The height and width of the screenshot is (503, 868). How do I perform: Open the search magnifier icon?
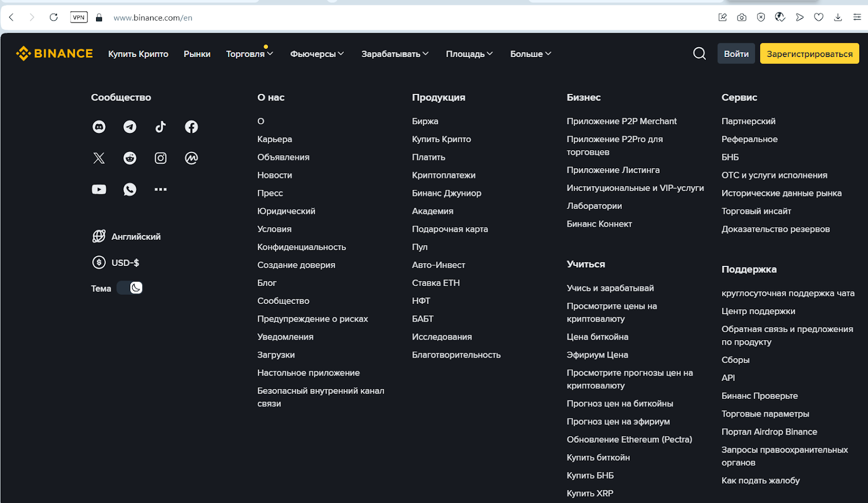pyautogui.click(x=700, y=53)
